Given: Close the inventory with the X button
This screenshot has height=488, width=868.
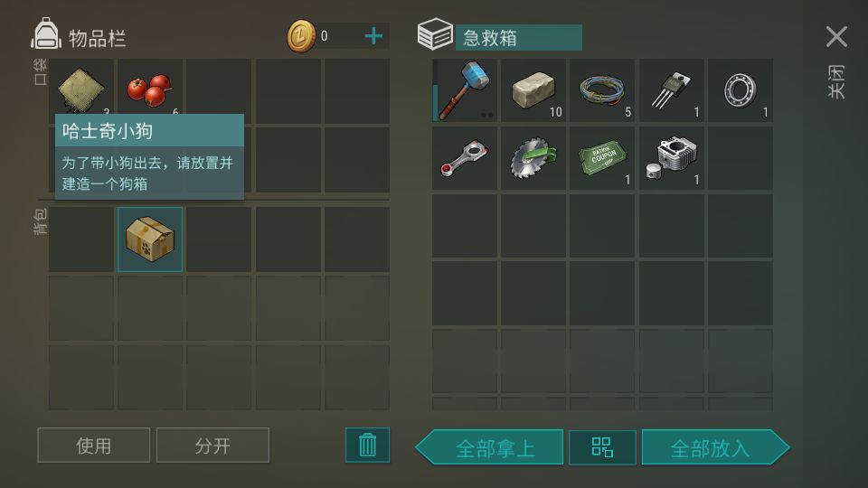Looking at the screenshot, I should [836, 37].
